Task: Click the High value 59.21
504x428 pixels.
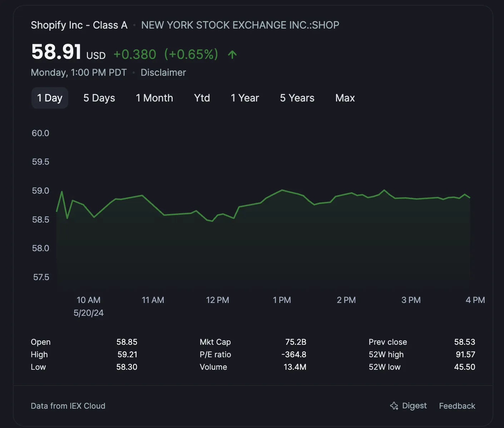Action: [128, 354]
